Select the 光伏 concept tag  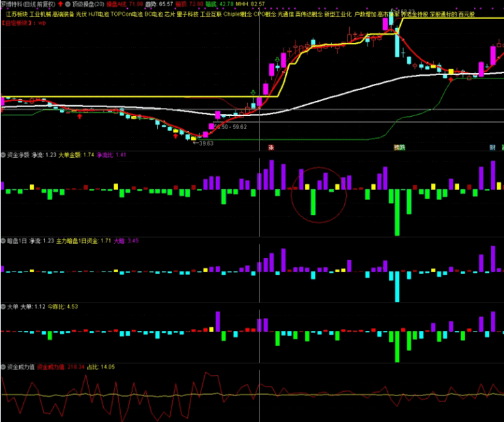coord(81,14)
